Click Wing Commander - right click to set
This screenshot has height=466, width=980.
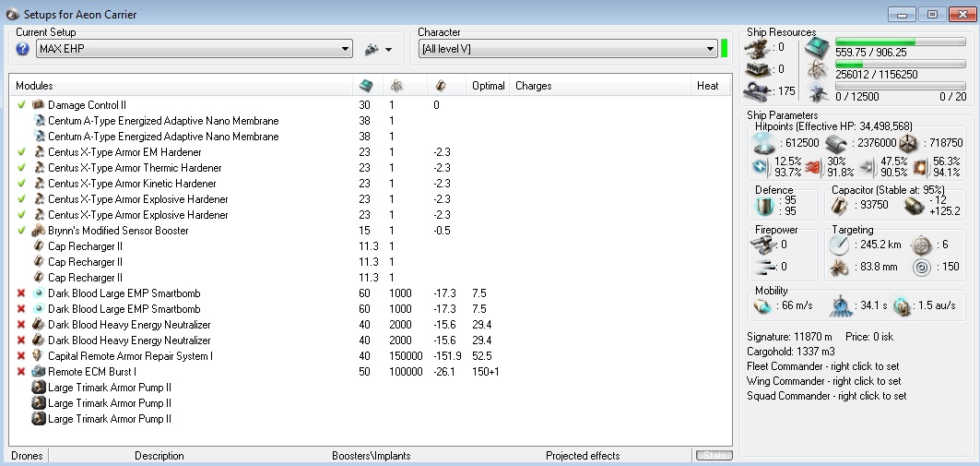click(x=824, y=381)
